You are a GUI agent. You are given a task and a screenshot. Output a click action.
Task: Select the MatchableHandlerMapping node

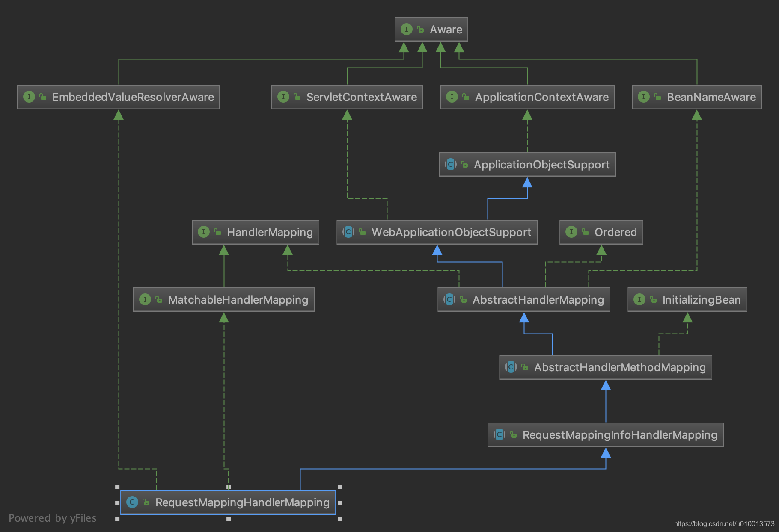(223, 300)
